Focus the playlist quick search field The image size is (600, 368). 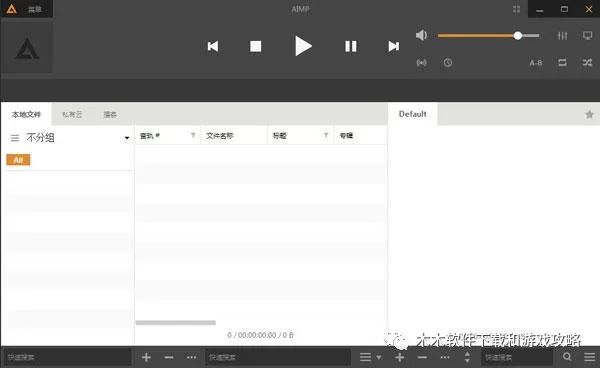click(x=517, y=357)
